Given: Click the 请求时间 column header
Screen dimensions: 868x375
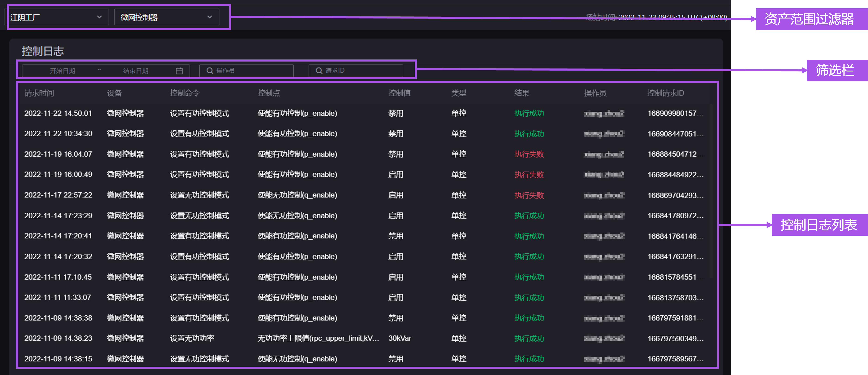Looking at the screenshot, I should (39, 93).
